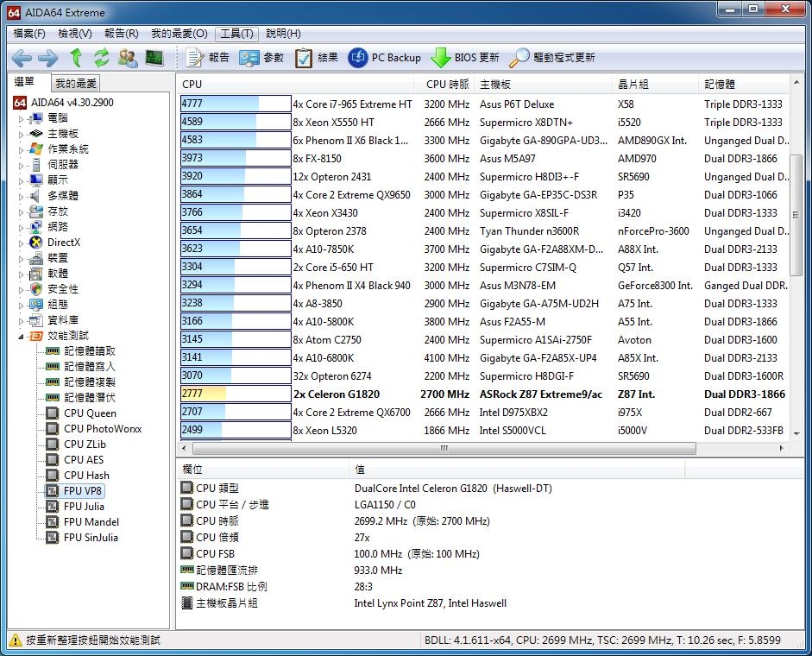Viewport: 812px width, 656px height.
Task: Switch to the 選單 tab
Action: [x=24, y=82]
